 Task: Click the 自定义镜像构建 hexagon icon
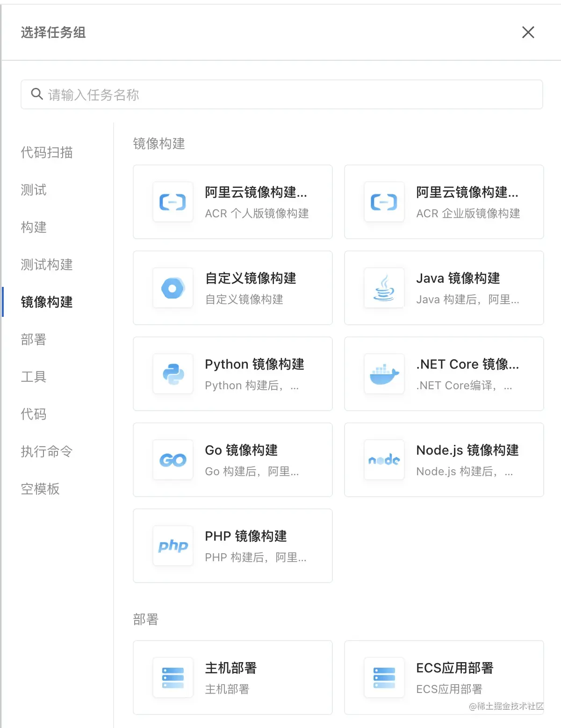pos(173,288)
